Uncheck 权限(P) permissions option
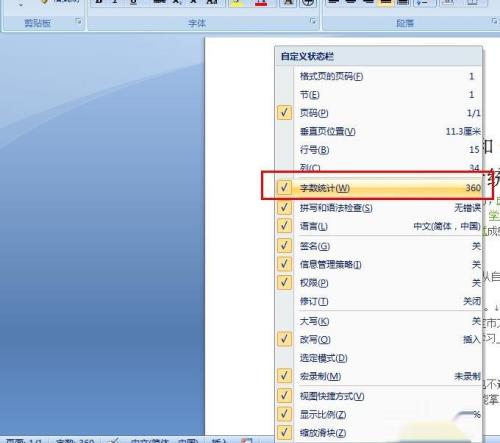 tap(379, 283)
